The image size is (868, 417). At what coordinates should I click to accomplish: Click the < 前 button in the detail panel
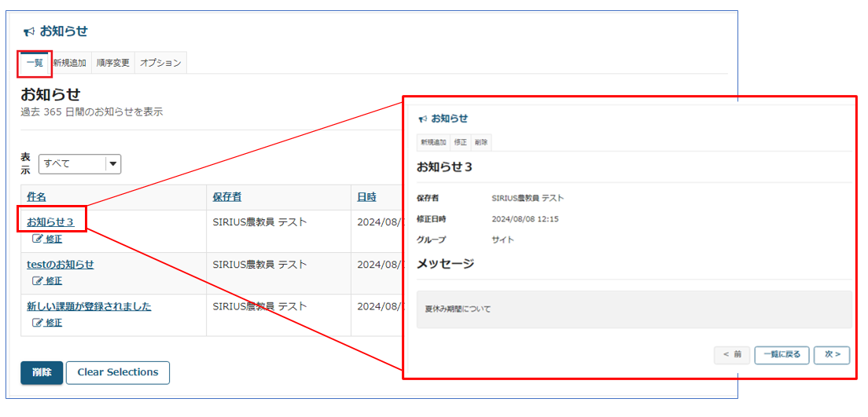(x=732, y=355)
